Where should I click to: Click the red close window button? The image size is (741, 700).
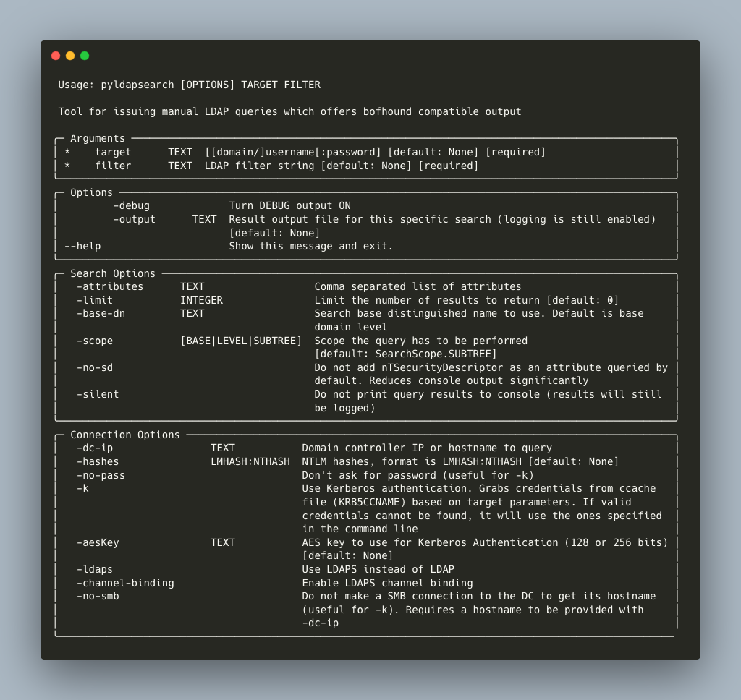[56, 56]
